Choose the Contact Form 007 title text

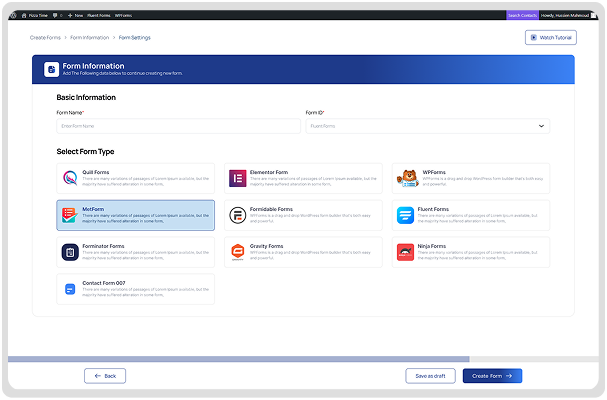point(104,283)
